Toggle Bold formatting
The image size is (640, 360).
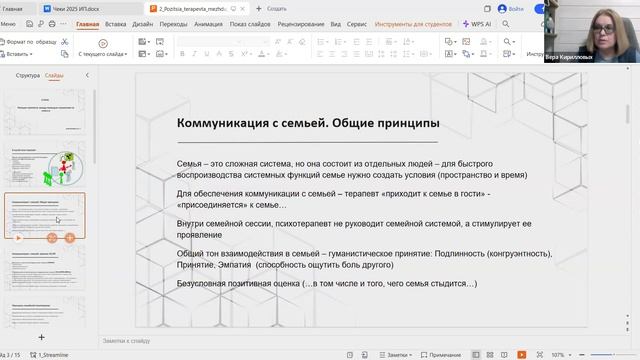click(x=182, y=54)
